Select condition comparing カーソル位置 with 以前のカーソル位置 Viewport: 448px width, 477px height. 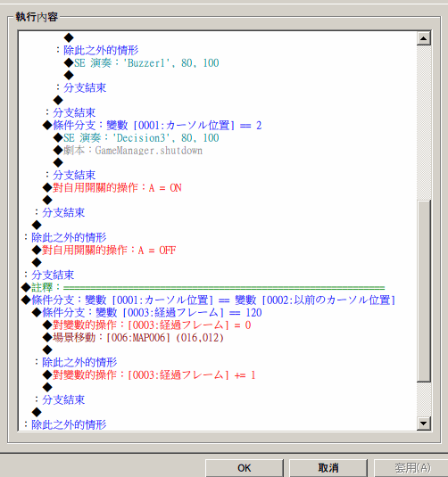tap(208, 300)
